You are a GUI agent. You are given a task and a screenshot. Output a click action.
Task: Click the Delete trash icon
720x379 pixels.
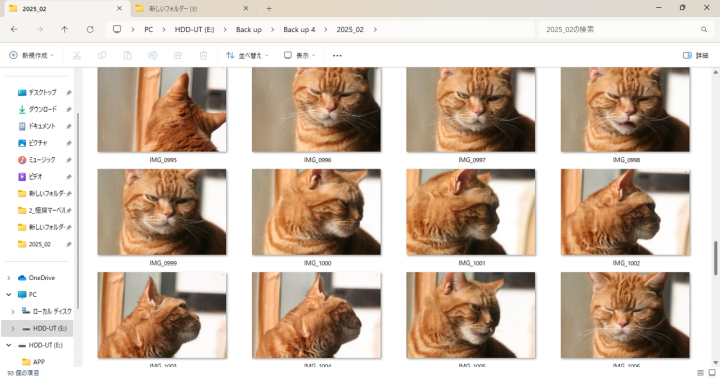click(x=203, y=56)
